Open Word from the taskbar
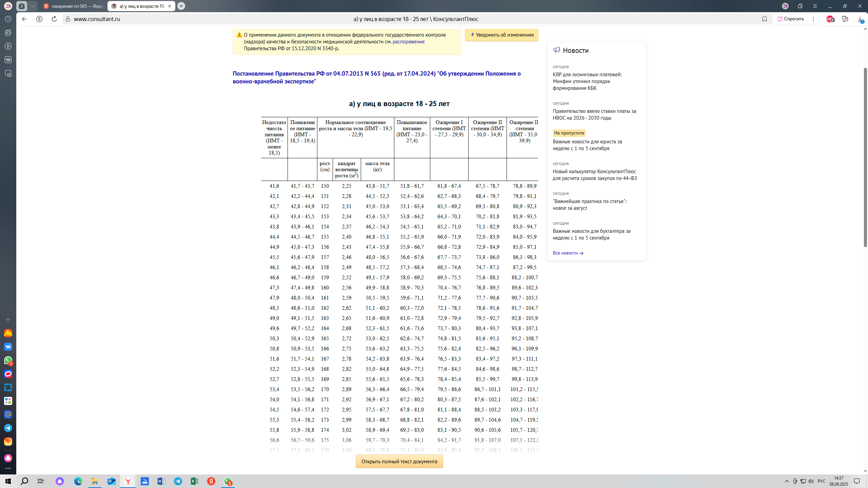Viewport: 868px width, 488px height. pyautogui.click(x=161, y=481)
